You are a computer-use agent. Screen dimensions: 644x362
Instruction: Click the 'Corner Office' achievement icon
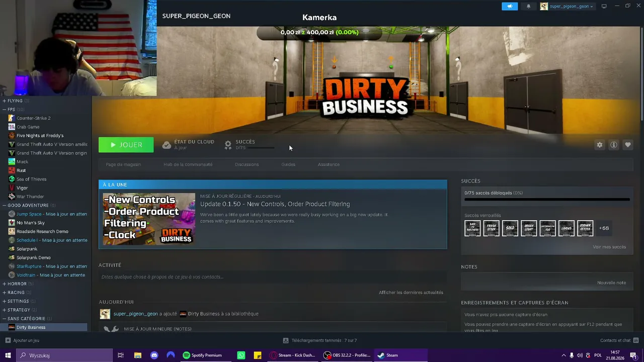[585, 228]
